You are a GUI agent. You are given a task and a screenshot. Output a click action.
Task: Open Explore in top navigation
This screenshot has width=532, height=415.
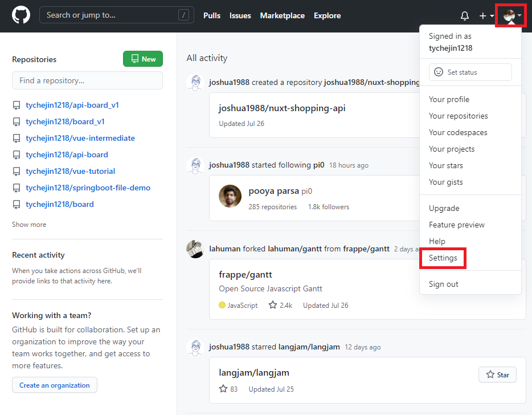[x=327, y=15]
